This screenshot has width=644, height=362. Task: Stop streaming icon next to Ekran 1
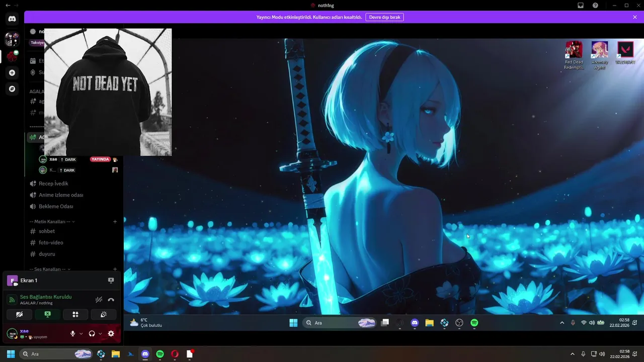click(x=111, y=281)
